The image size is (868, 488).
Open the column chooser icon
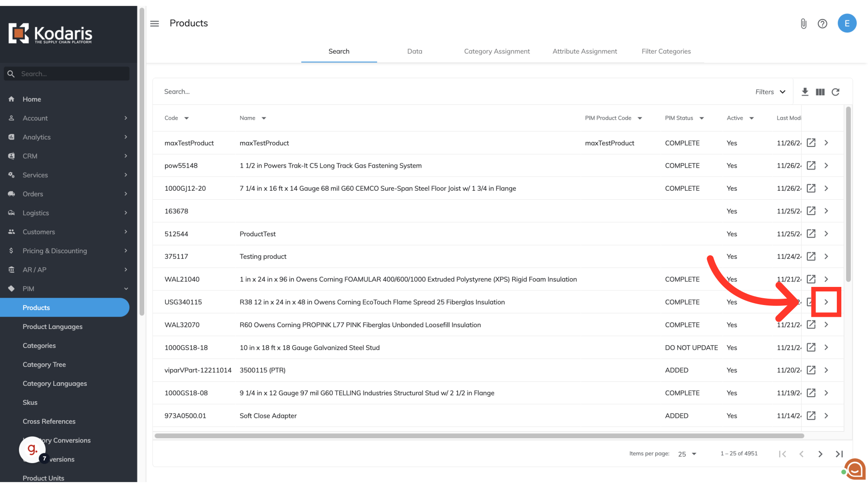(820, 92)
